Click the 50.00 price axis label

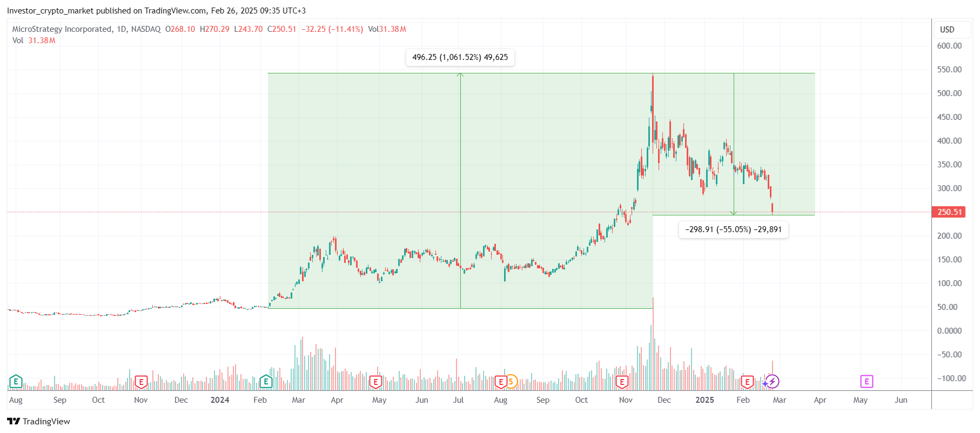[x=948, y=307]
